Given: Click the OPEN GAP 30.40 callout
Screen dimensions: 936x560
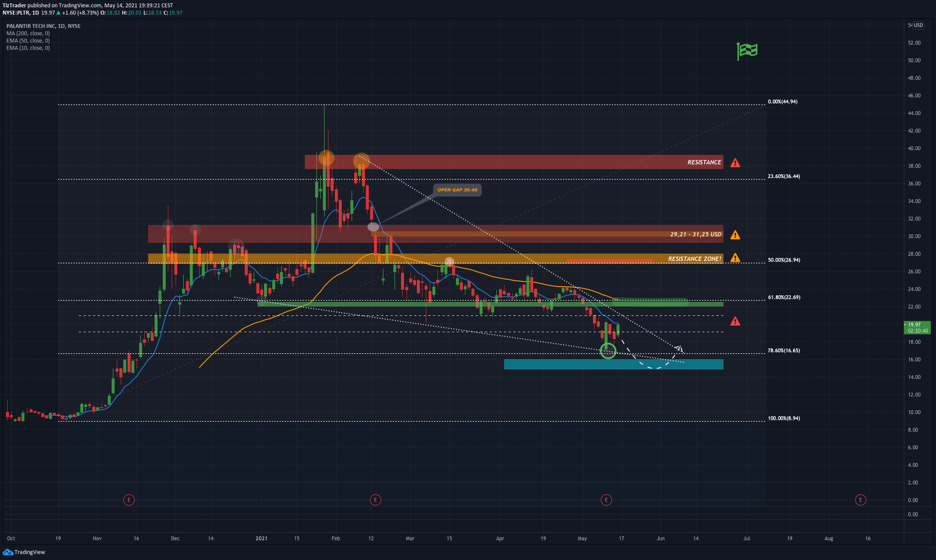Looking at the screenshot, I should [x=457, y=190].
